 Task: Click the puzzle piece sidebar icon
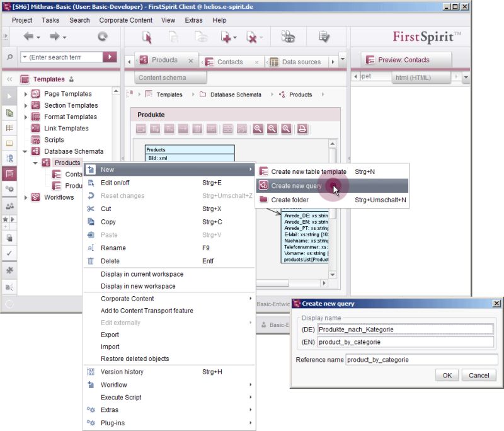(x=9, y=270)
